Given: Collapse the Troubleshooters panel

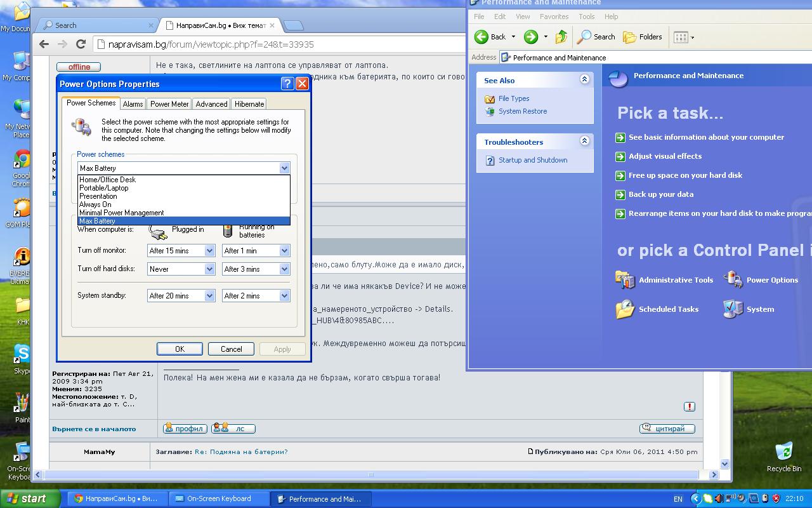Looking at the screenshot, I should (x=584, y=141).
